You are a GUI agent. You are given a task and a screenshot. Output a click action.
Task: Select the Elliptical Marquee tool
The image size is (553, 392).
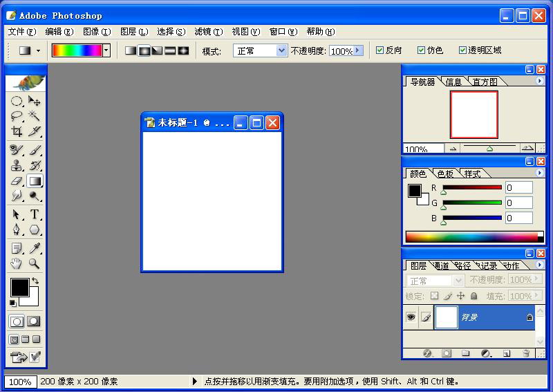click(x=16, y=101)
